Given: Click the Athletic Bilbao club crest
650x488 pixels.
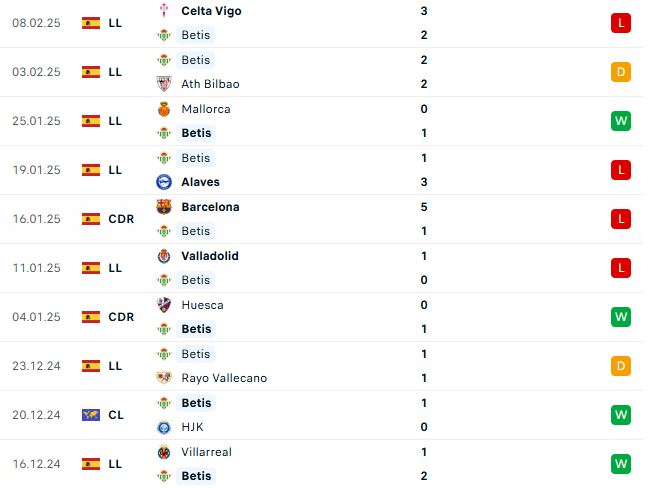Looking at the screenshot, I should (164, 84).
